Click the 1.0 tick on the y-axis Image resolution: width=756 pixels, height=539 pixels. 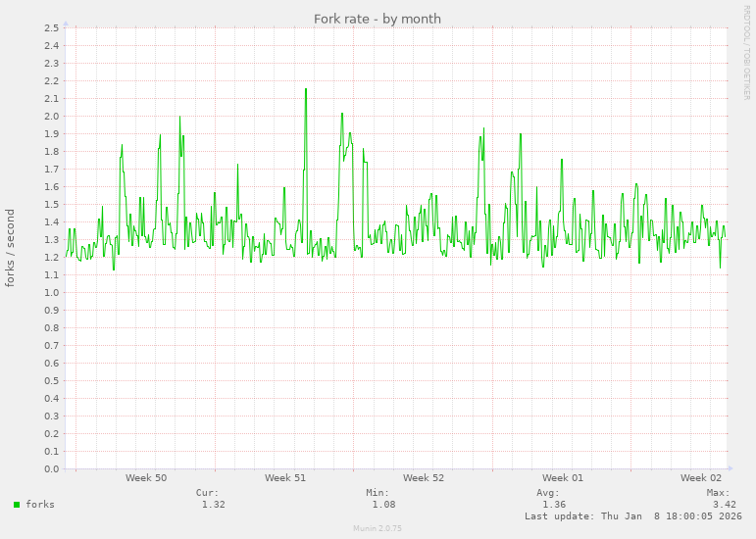point(52,293)
